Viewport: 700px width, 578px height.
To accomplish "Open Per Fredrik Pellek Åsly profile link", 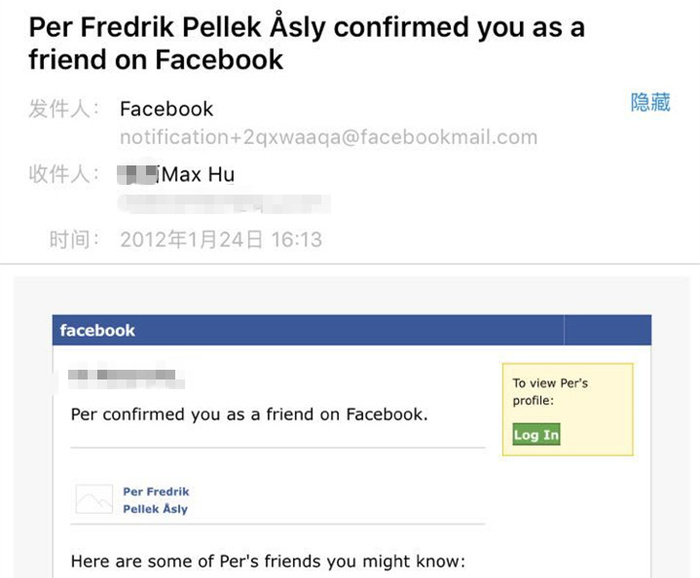I will pyautogui.click(x=156, y=500).
